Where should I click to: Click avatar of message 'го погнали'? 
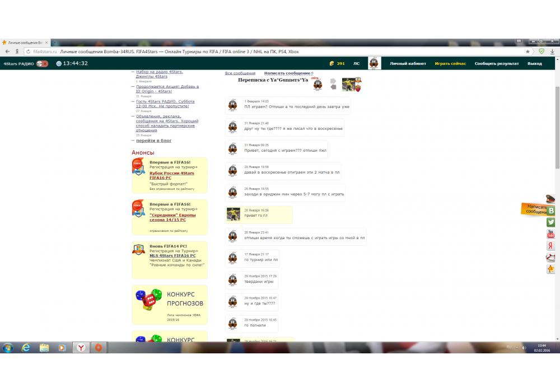232,324
